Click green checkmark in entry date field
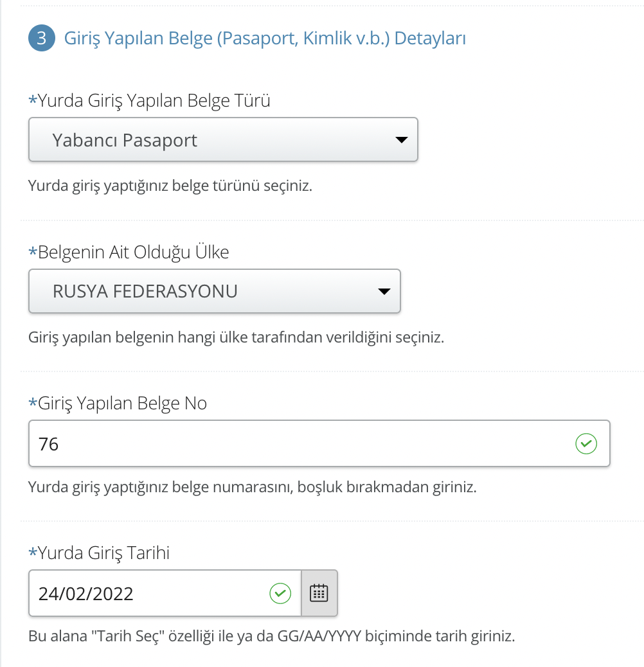 click(x=280, y=593)
